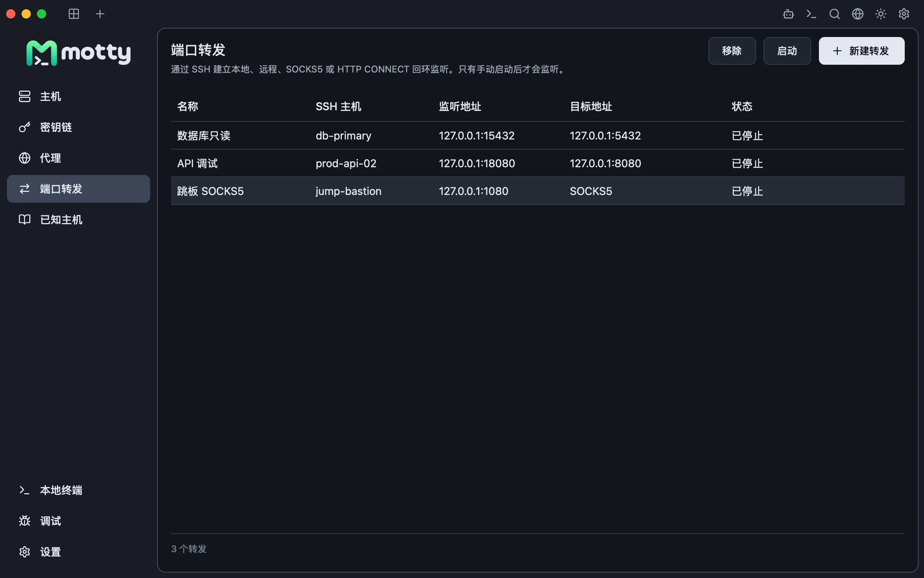This screenshot has width=924, height=578.
Task: Click 已停止 status of API 调试 row
Action: tap(747, 163)
